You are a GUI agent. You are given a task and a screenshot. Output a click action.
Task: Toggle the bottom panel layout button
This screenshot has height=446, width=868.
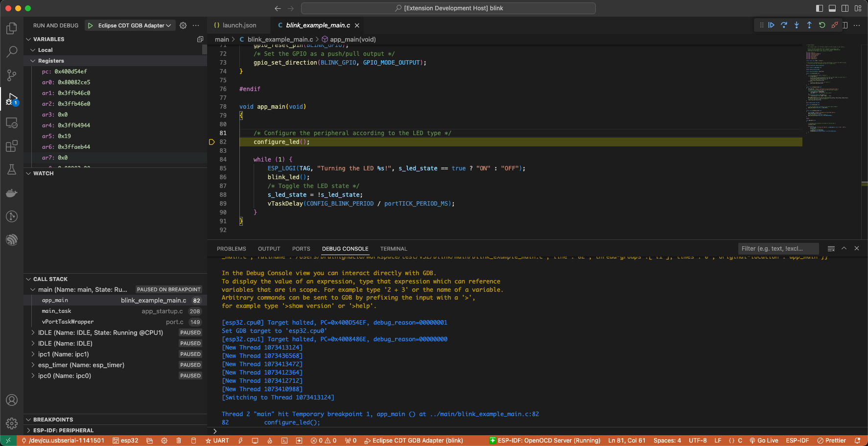pos(832,8)
